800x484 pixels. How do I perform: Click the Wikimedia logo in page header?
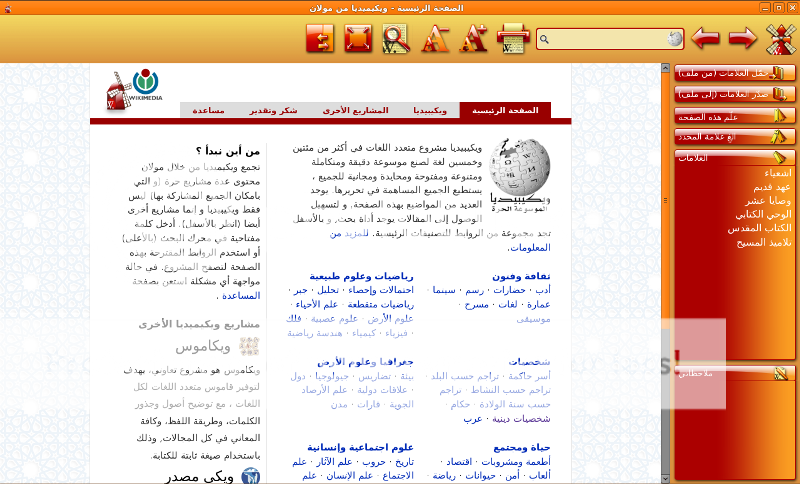147,86
